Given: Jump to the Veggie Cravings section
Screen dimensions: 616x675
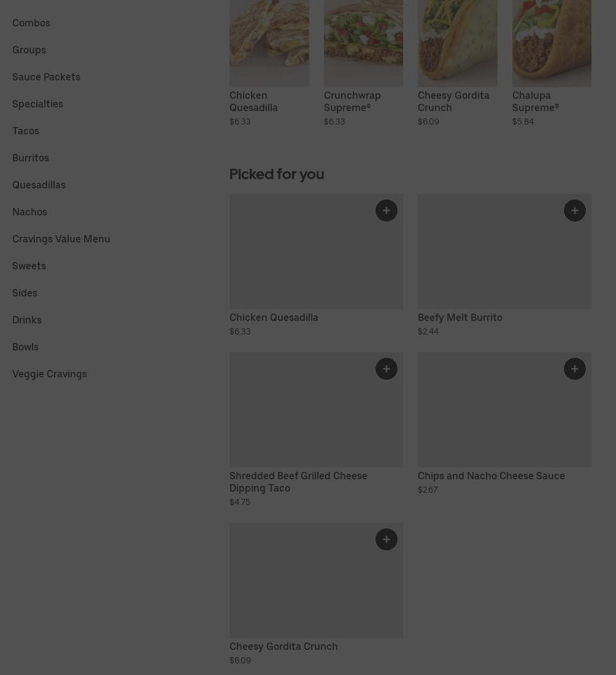Looking at the screenshot, I should [x=50, y=374].
